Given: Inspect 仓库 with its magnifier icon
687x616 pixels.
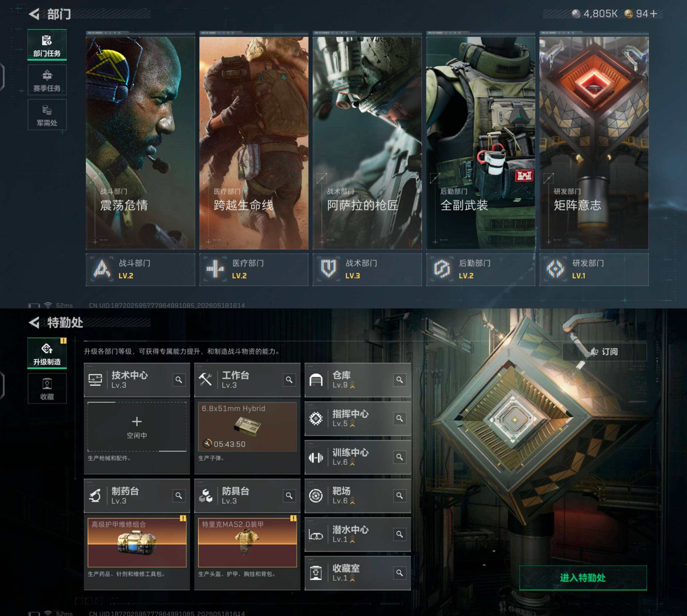Looking at the screenshot, I should pos(400,380).
